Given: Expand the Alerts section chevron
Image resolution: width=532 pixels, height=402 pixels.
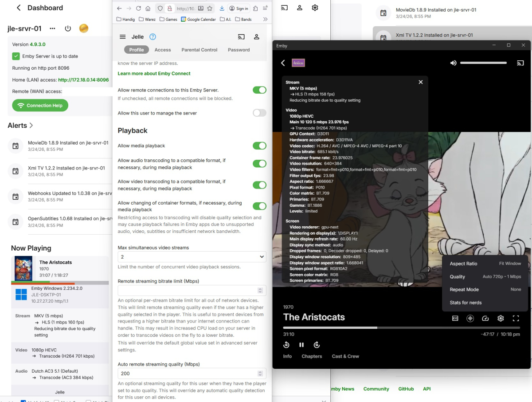Looking at the screenshot, I should 31,126.
